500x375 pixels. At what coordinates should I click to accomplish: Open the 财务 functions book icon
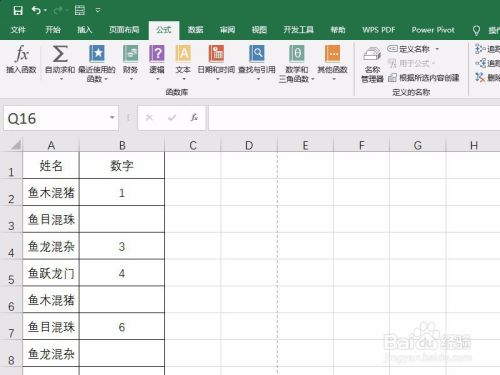point(130,54)
